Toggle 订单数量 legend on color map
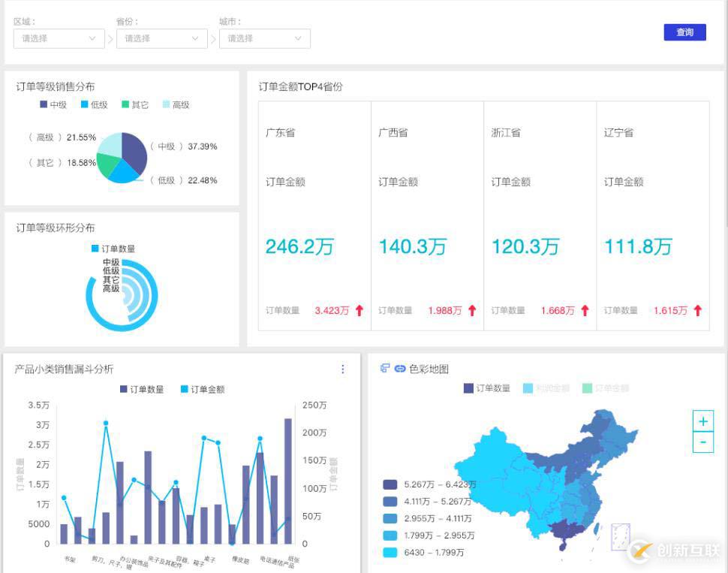The height and width of the screenshot is (573, 728). pyautogui.click(x=487, y=388)
